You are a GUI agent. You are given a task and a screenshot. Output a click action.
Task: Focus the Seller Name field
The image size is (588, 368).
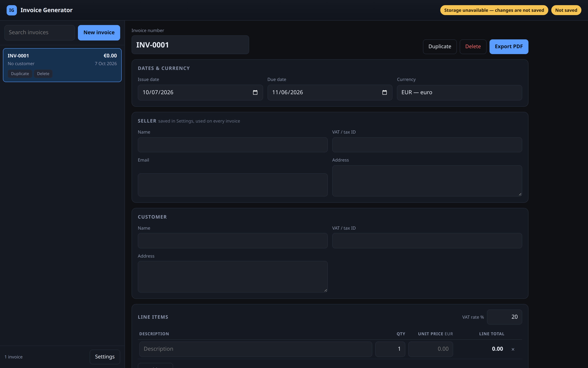tap(232, 145)
